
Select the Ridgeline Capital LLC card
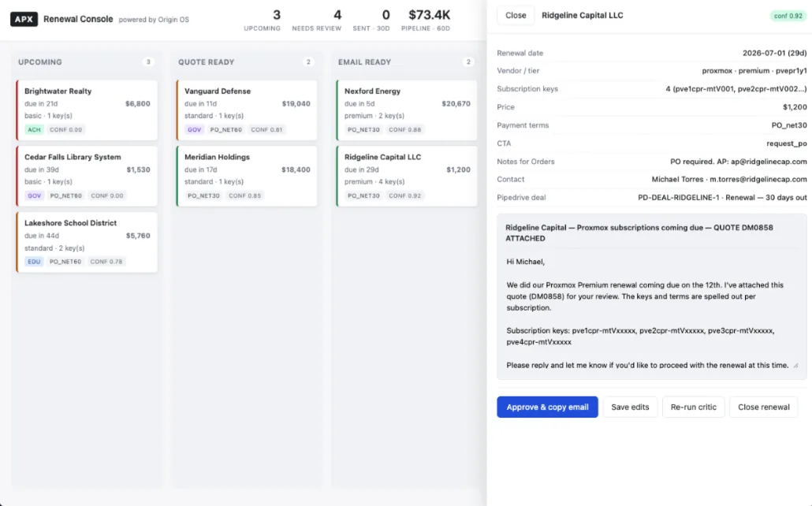pos(407,176)
